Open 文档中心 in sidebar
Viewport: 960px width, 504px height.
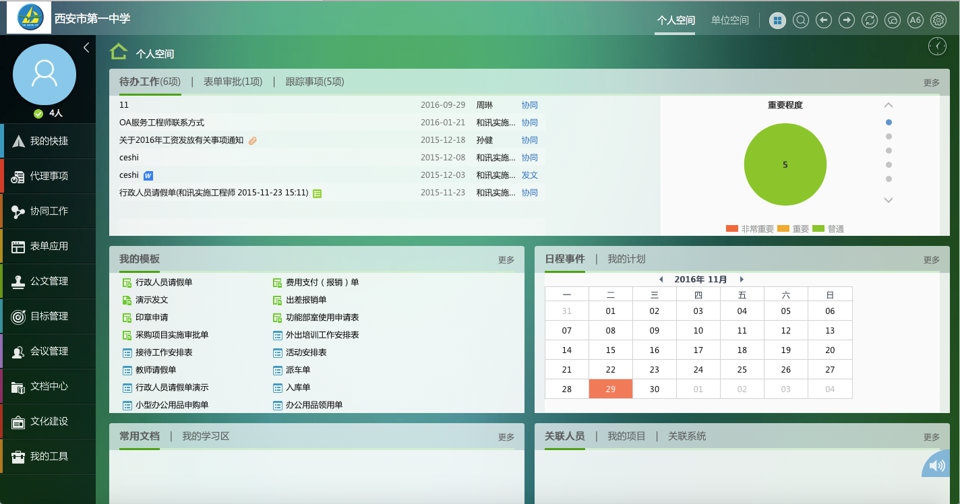pyautogui.click(x=48, y=386)
